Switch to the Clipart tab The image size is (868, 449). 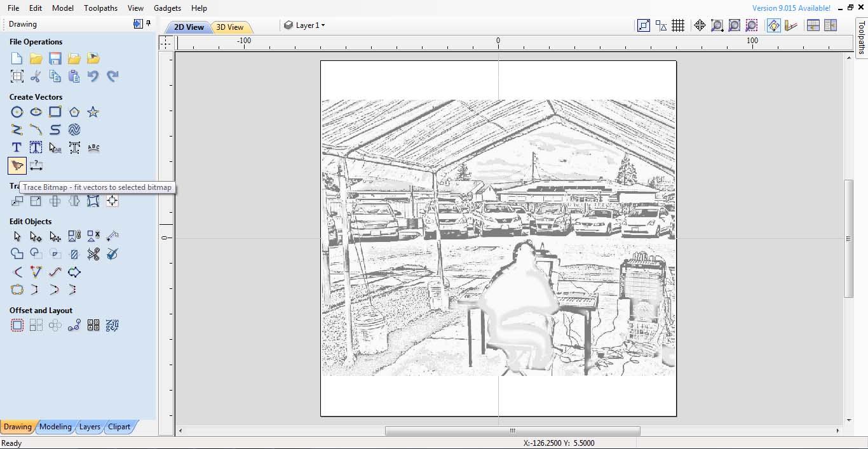pyautogui.click(x=119, y=427)
